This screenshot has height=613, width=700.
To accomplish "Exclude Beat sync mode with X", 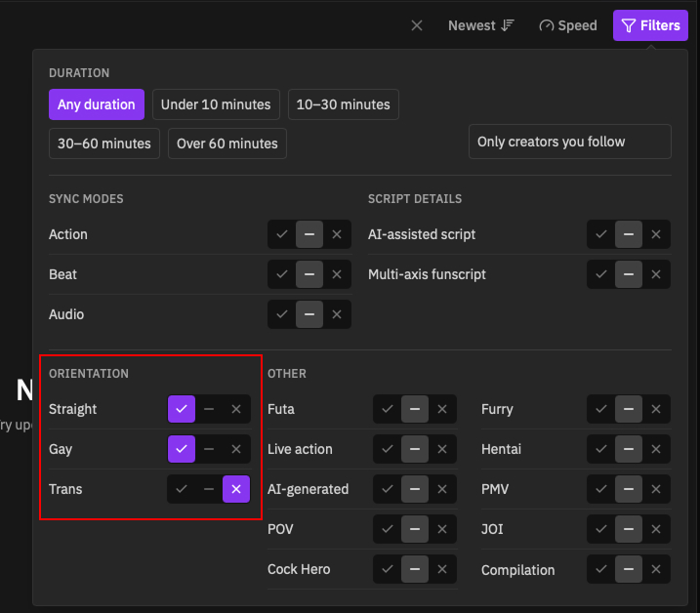I will point(337,274).
